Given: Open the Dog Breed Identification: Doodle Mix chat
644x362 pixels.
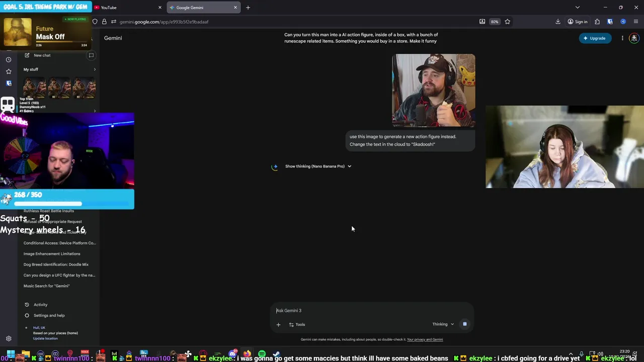Looking at the screenshot, I should 56,264.
